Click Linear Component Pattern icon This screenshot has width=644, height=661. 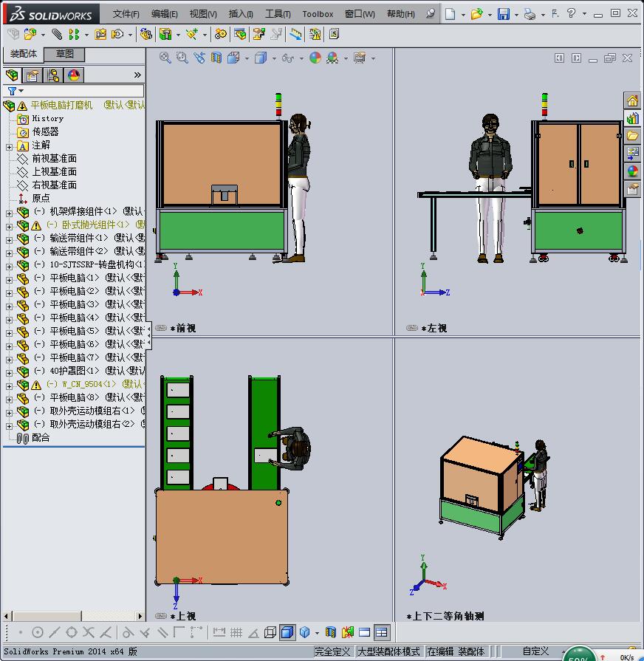[74, 34]
